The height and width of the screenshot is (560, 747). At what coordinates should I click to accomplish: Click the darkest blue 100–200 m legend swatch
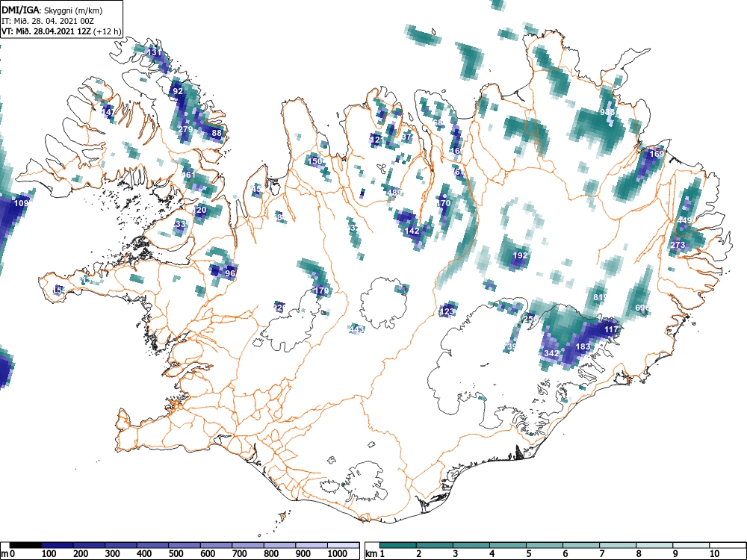[x=58, y=545]
